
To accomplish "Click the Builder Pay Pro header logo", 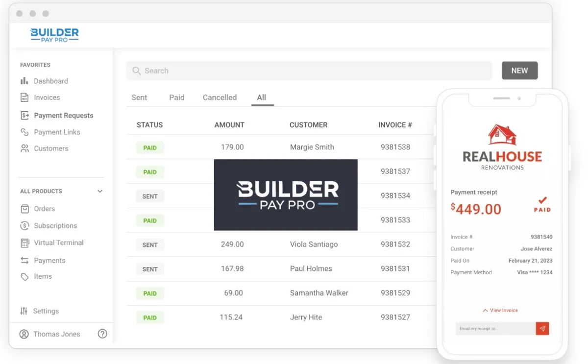I will point(54,35).
